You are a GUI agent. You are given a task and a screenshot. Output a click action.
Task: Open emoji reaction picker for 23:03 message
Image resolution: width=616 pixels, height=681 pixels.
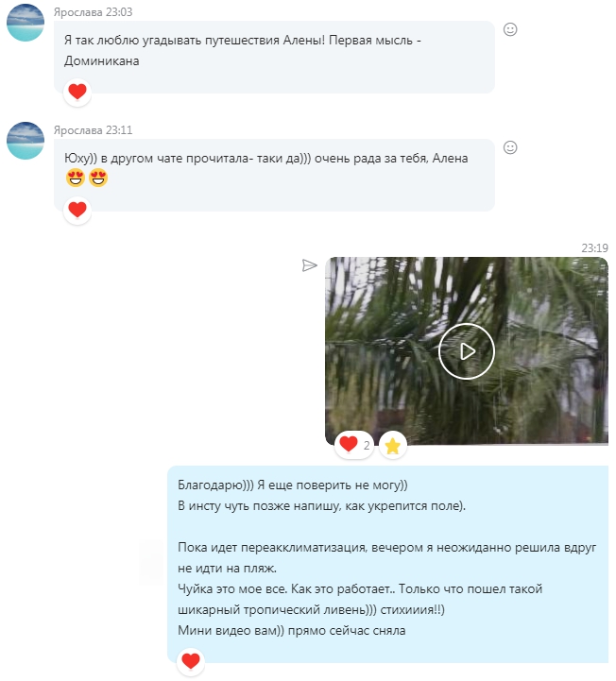pyautogui.click(x=510, y=29)
